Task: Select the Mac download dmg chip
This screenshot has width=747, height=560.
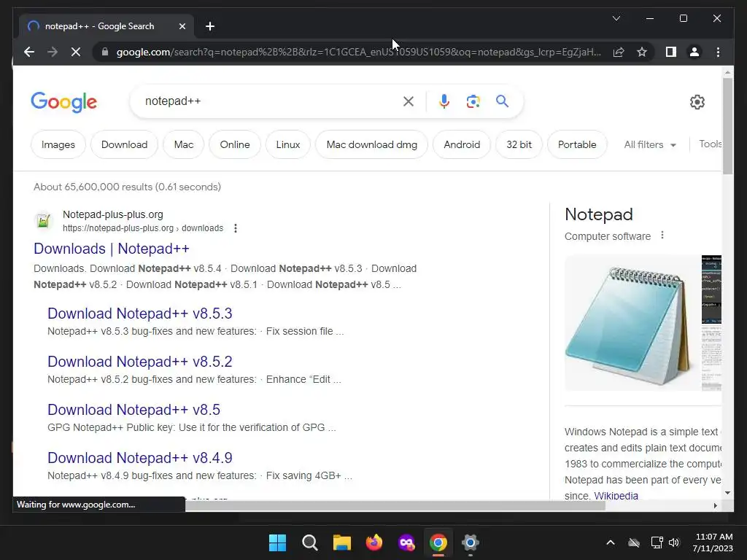Action: click(372, 144)
